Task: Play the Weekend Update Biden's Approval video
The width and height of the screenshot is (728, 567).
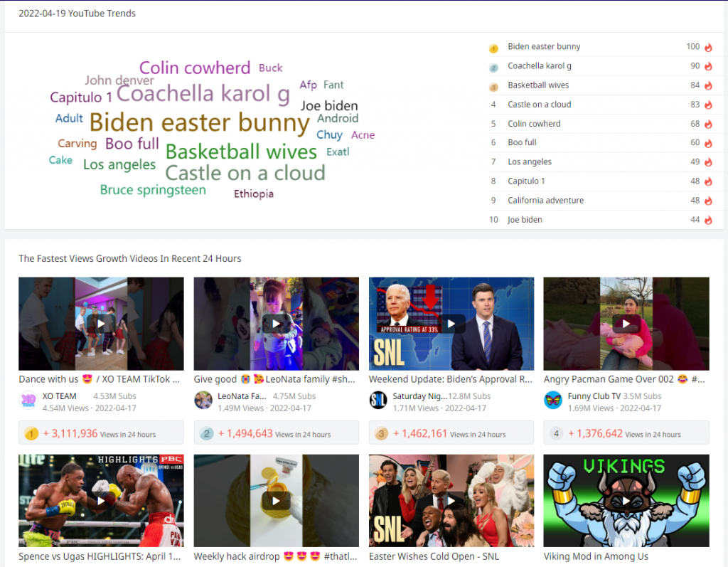Action: point(451,324)
